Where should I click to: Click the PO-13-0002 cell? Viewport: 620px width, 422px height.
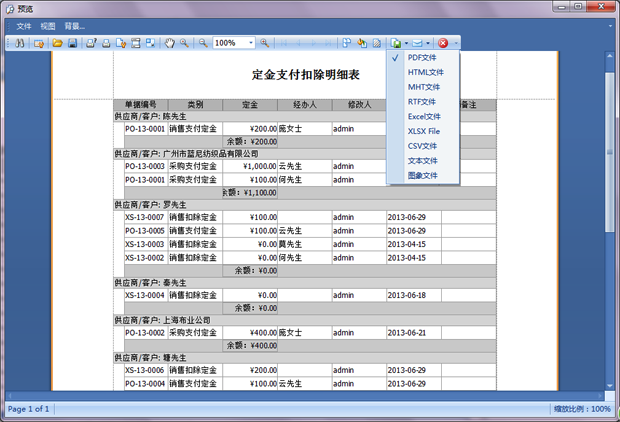(145, 333)
